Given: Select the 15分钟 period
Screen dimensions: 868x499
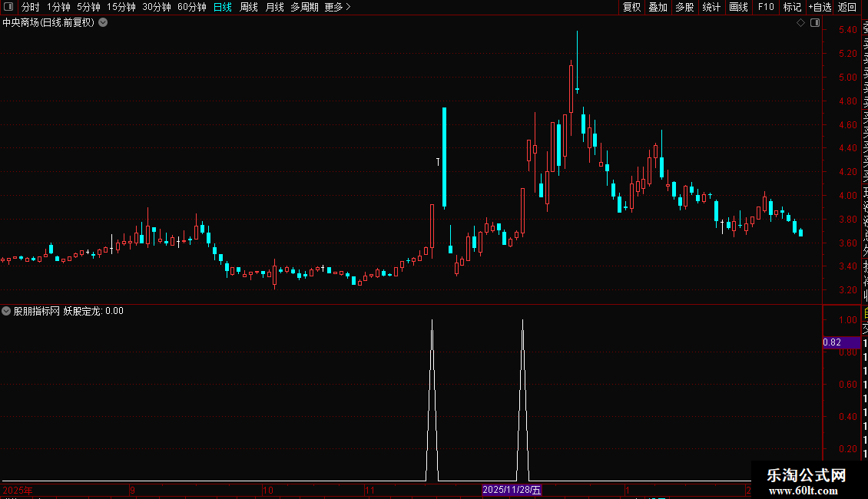Looking at the screenshot, I should click(121, 7).
